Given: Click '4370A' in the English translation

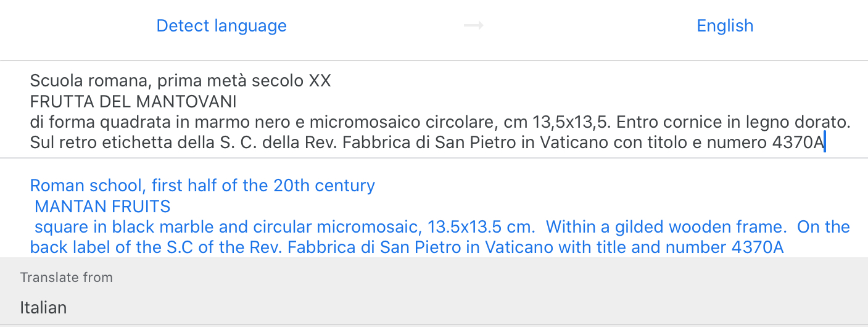Looking at the screenshot, I should tap(757, 247).
